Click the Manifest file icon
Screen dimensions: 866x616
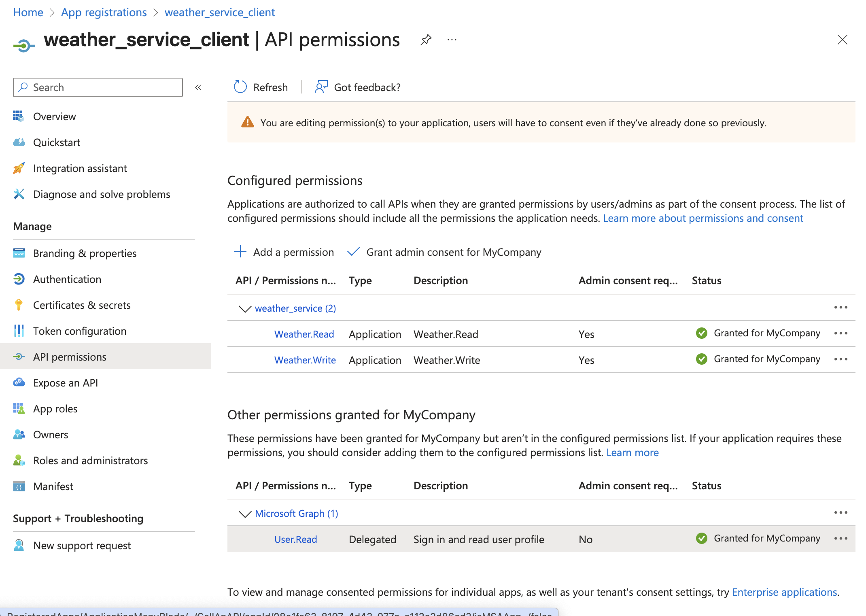tap(19, 486)
